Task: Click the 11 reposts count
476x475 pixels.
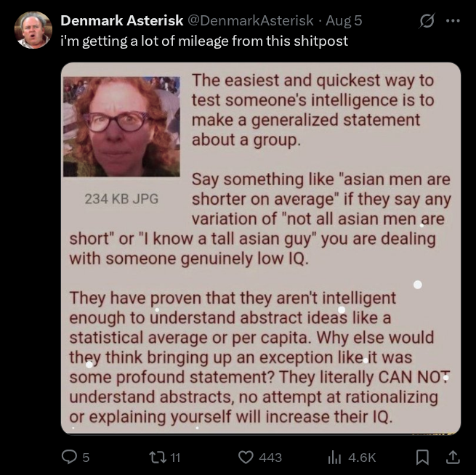Action: pos(175,458)
